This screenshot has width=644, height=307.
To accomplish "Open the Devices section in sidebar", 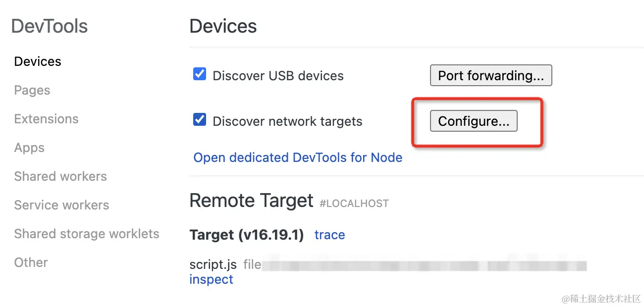I will pos(38,61).
